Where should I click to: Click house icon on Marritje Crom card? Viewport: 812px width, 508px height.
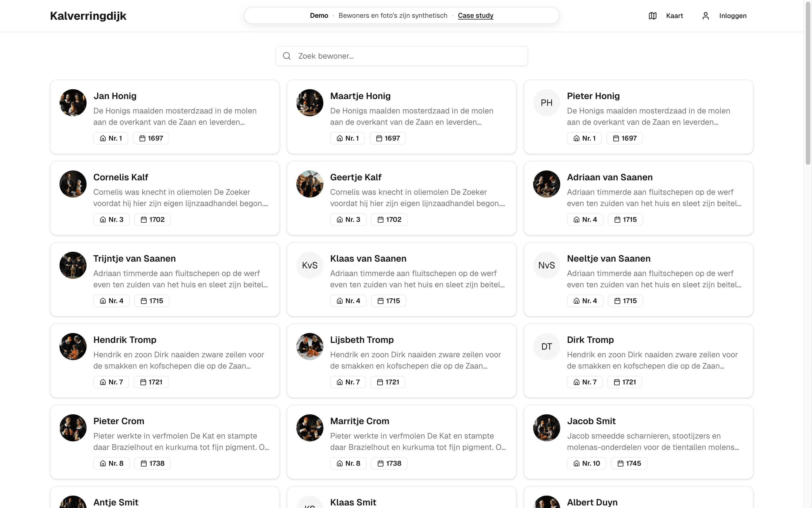[340, 464]
